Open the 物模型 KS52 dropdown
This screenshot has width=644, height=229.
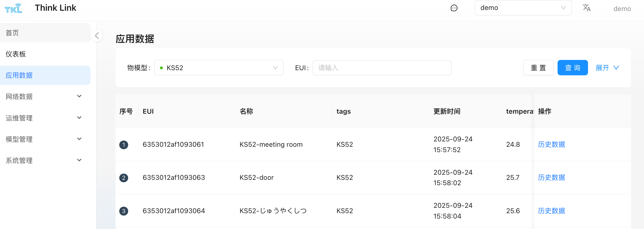(x=219, y=68)
